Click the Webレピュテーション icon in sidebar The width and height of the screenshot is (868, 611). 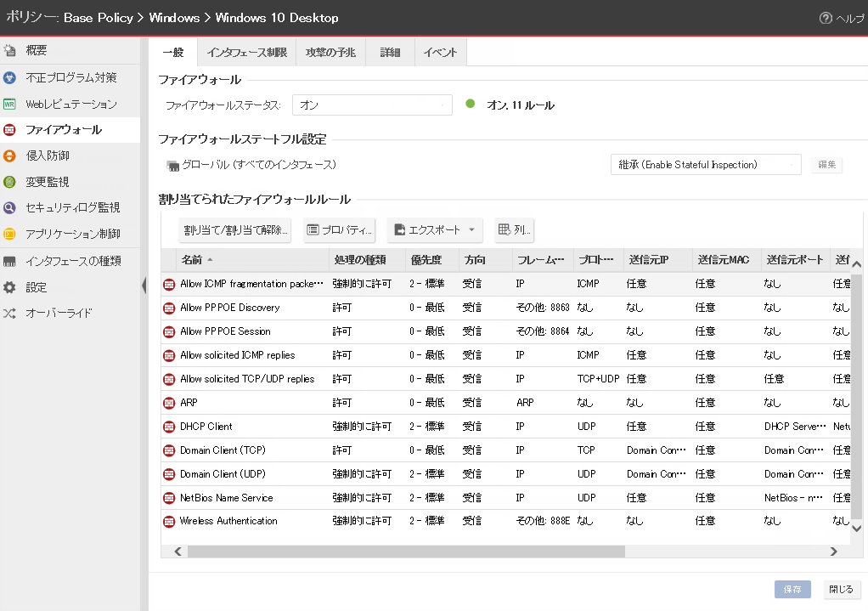tap(10, 104)
